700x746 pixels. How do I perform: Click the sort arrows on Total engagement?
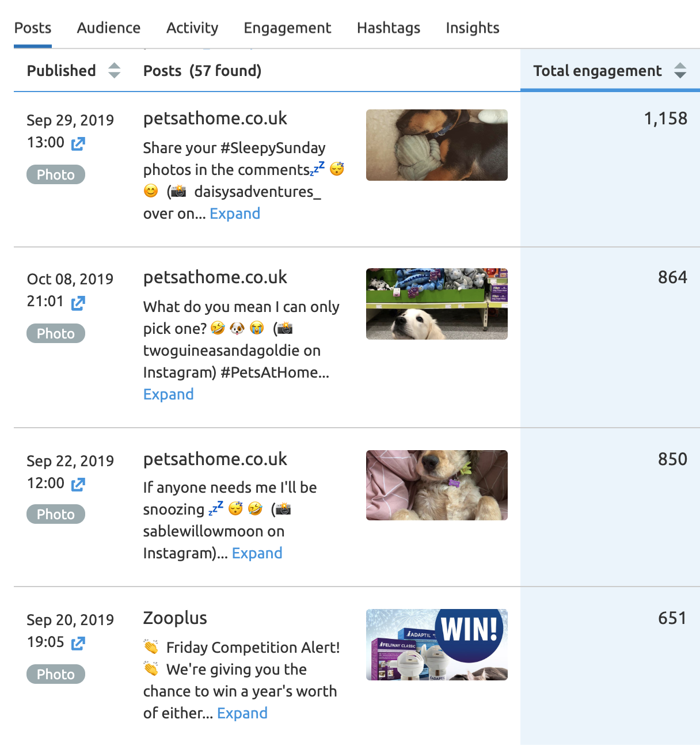point(680,70)
